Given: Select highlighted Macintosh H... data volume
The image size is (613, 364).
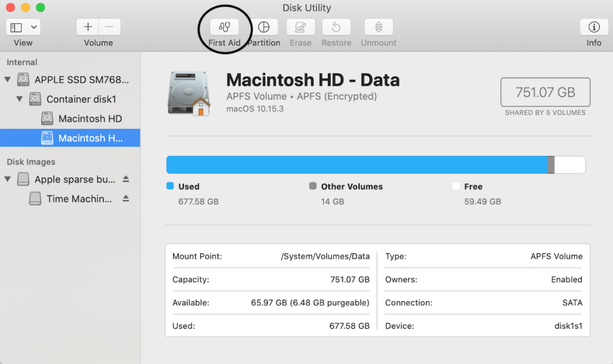Looking at the screenshot, I should tap(70, 138).
